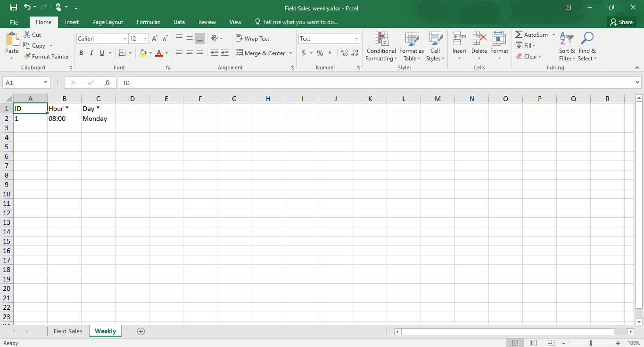The width and height of the screenshot is (644, 347).
Task: Click the Share button
Action: [x=621, y=22]
